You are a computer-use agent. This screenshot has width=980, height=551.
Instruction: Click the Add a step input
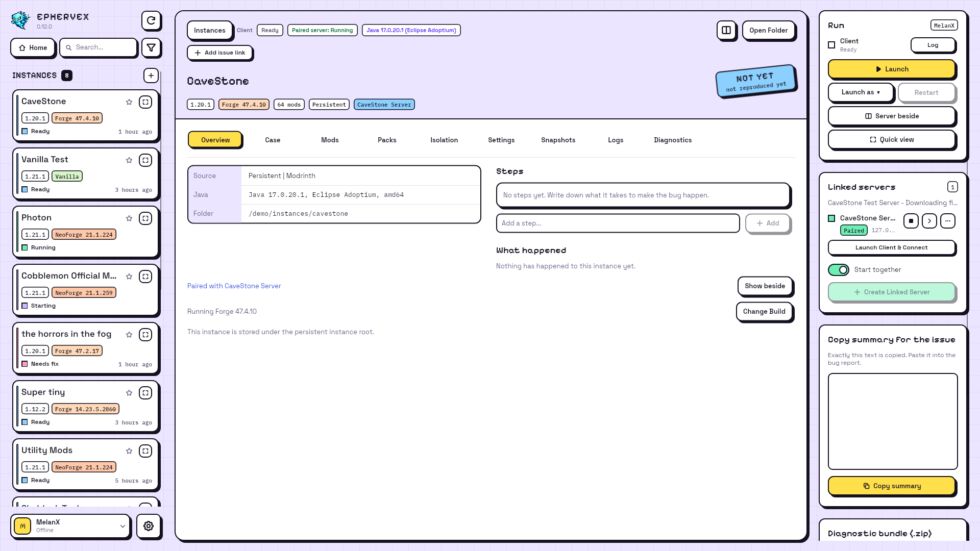(x=618, y=223)
